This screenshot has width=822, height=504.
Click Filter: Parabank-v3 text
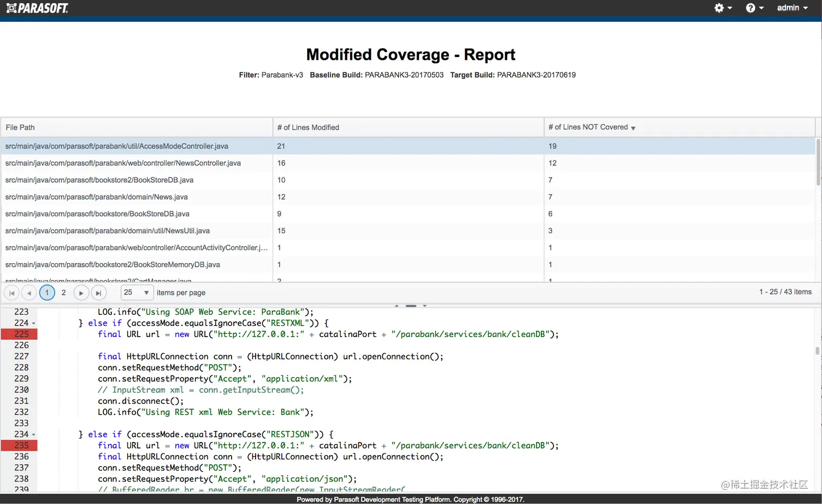[271, 75]
